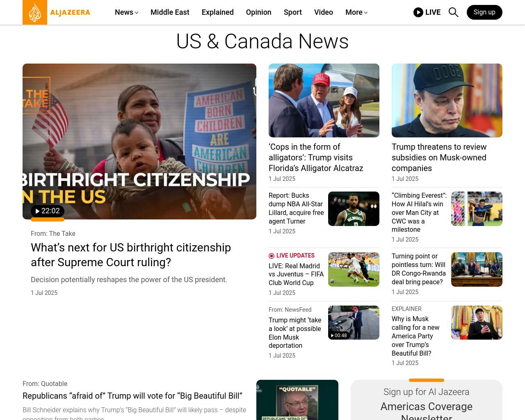Click the Lillard Bucks article thumbnail
525x420 pixels.
point(354,209)
